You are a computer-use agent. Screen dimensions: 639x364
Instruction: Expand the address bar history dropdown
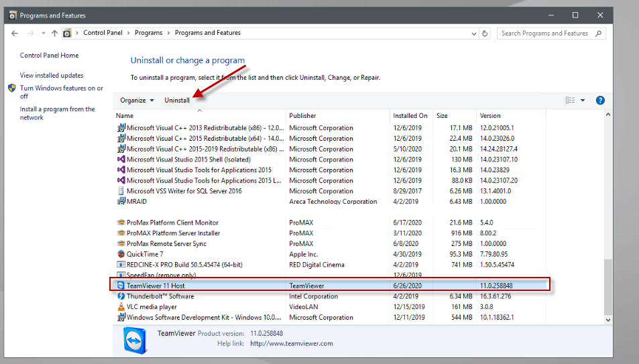click(473, 34)
